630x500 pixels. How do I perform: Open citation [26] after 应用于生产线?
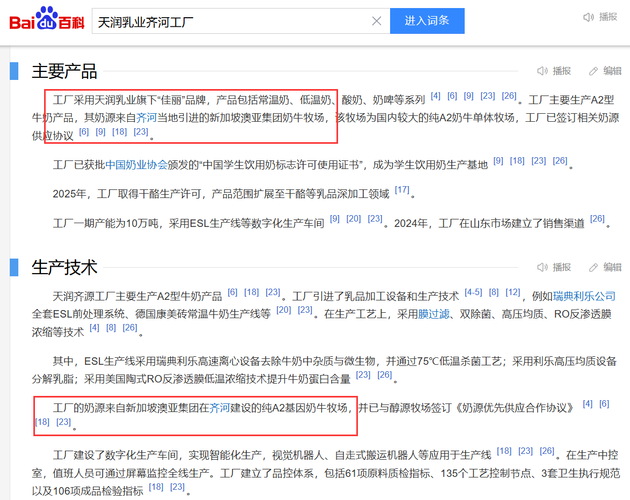(547, 451)
